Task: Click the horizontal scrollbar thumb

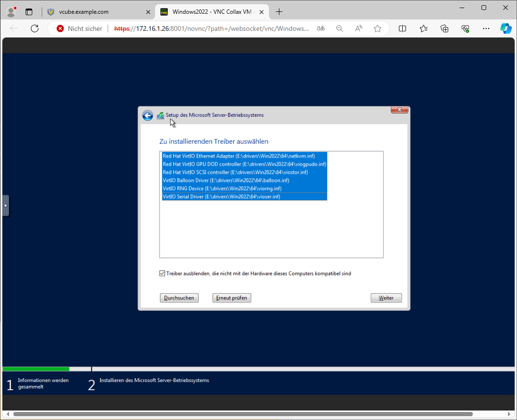Action: point(243,414)
